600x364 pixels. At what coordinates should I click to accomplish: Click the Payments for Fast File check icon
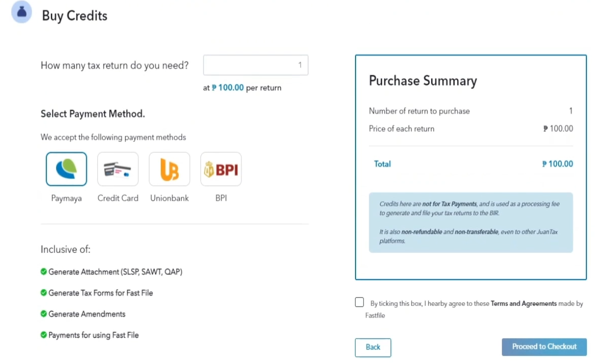point(44,335)
